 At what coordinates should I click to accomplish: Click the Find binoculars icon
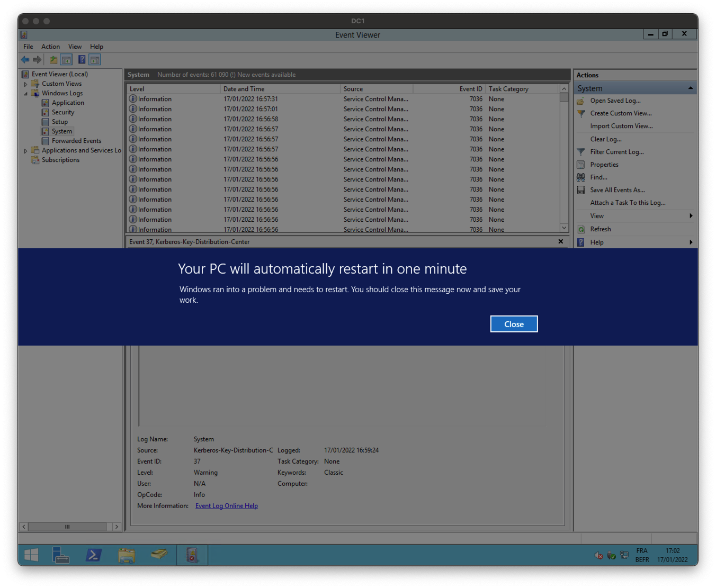581,177
